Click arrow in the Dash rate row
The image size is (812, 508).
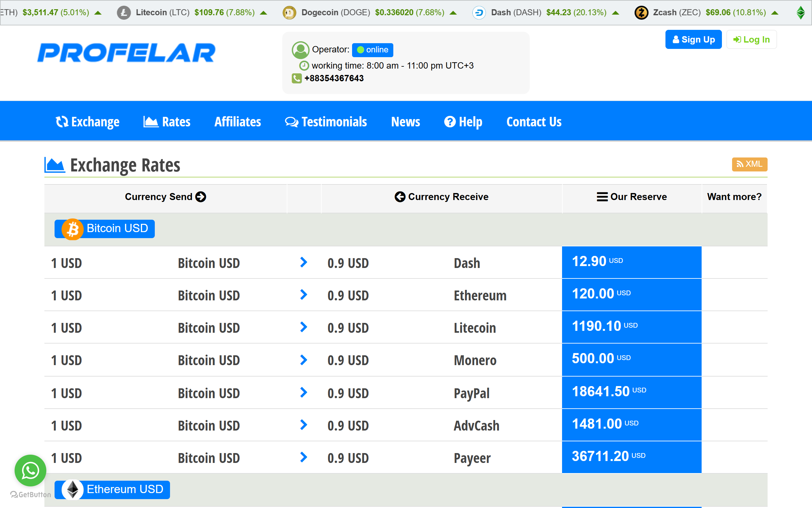[x=304, y=262]
